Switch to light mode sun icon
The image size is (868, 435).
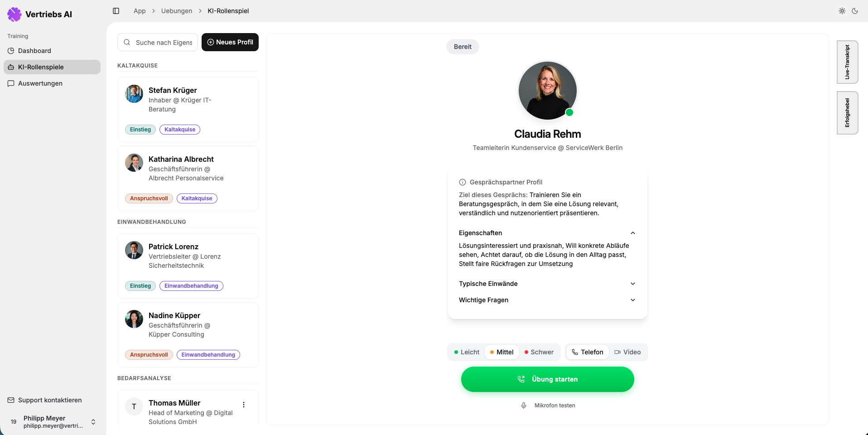tap(842, 11)
